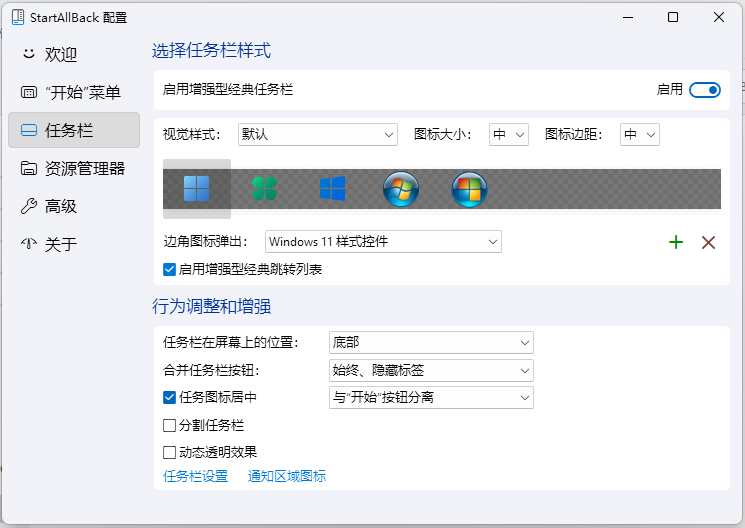Screen dimensions: 745x528
Task: Open the 关于 about page
Action: coord(74,244)
